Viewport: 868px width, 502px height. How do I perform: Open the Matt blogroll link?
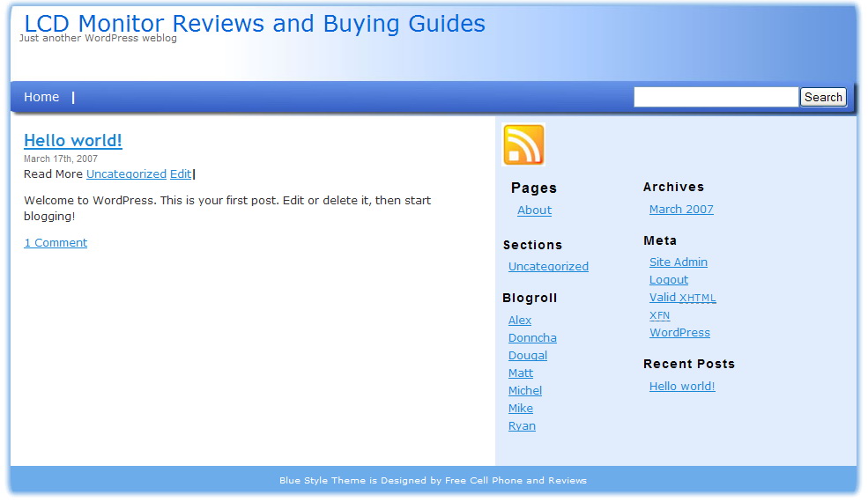click(x=521, y=373)
